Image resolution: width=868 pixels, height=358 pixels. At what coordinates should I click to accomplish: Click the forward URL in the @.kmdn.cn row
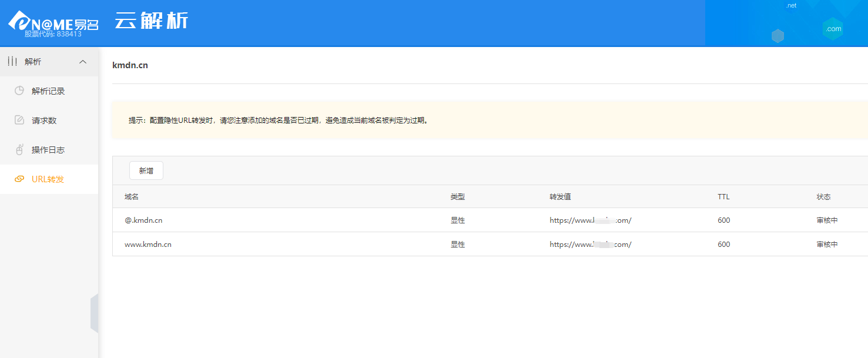click(591, 220)
